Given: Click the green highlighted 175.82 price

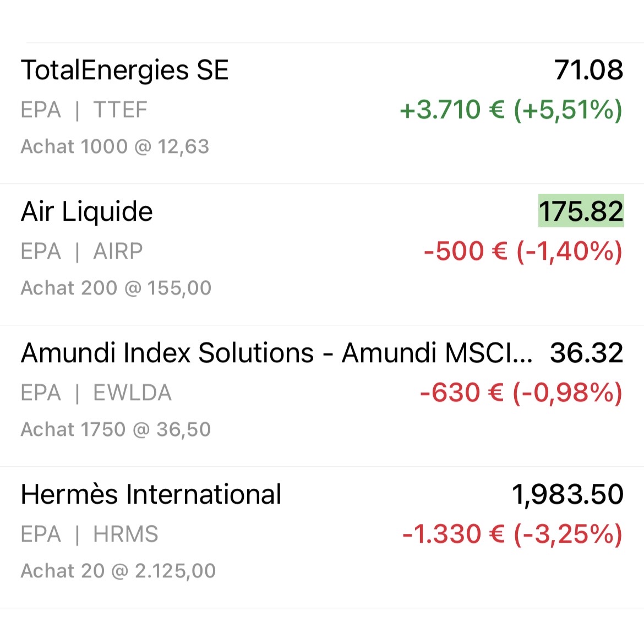Looking at the screenshot, I should tap(581, 211).
